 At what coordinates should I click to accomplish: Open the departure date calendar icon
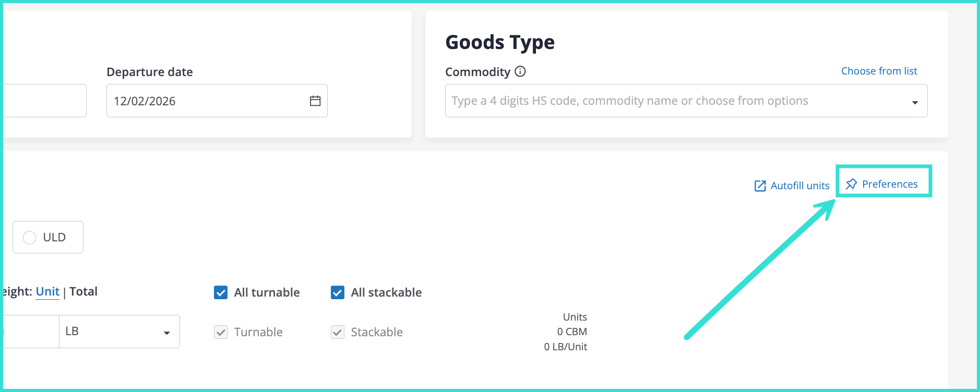[x=315, y=101]
